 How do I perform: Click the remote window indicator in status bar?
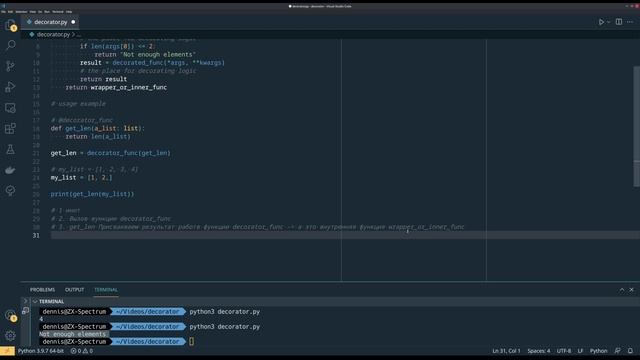pyautogui.click(x=7, y=351)
